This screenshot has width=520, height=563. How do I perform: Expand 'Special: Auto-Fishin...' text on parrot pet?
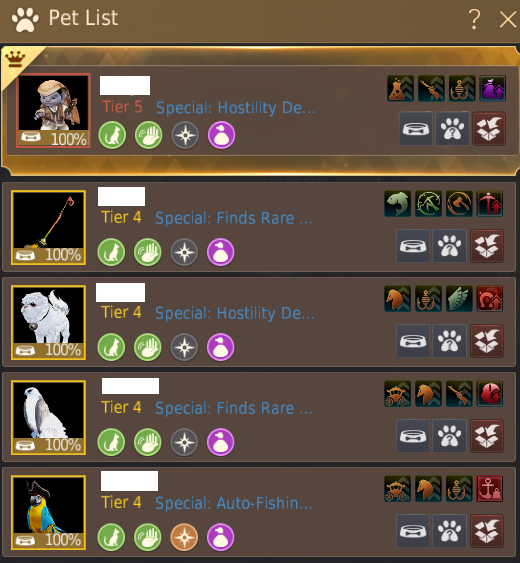(x=234, y=503)
